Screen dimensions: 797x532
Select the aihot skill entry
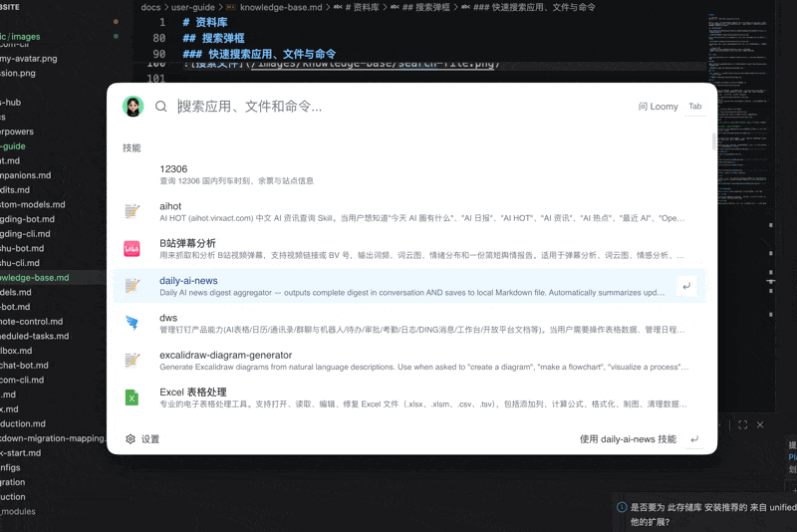point(409,211)
